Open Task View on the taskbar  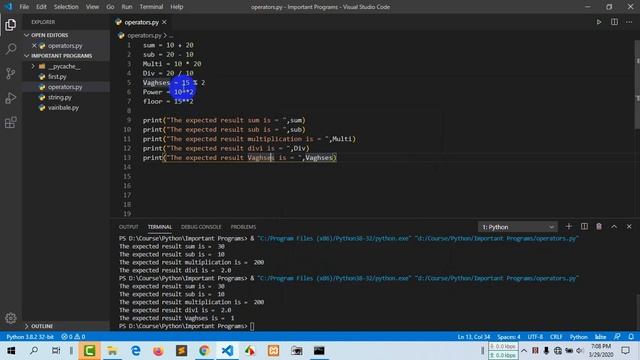(56, 351)
